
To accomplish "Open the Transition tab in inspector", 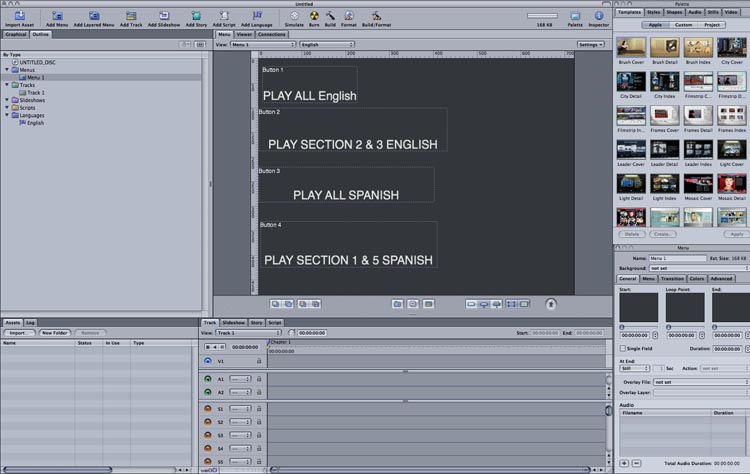I will click(672, 278).
